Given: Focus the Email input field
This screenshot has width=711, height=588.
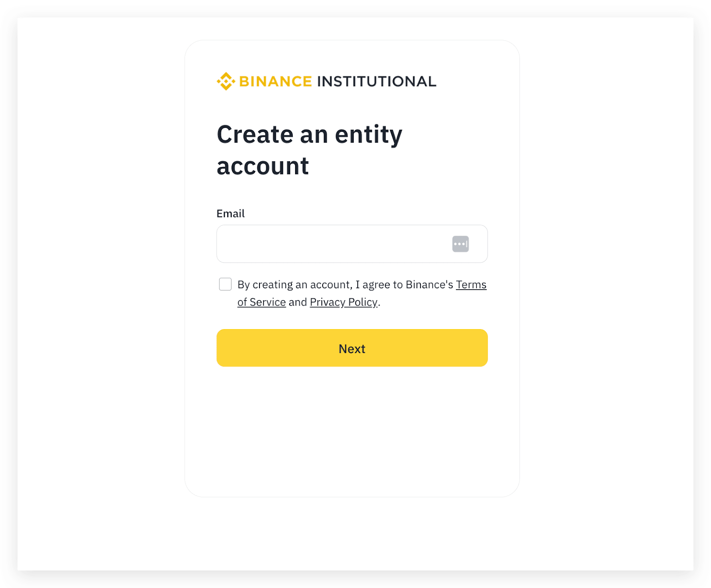Looking at the screenshot, I should (352, 244).
